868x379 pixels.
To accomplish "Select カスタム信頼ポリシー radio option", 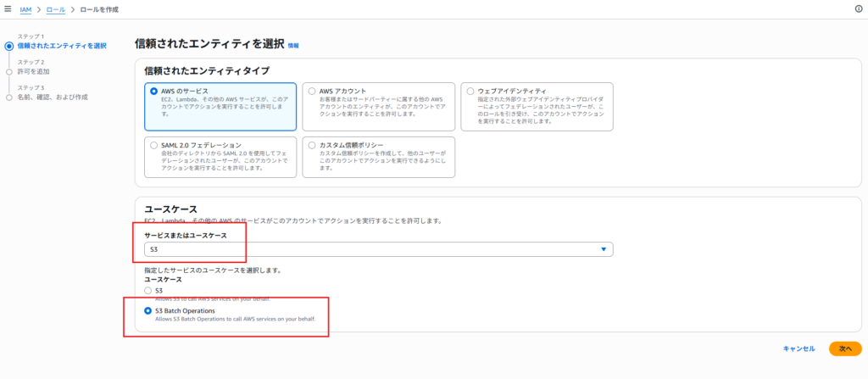I will click(x=312, y=146).
